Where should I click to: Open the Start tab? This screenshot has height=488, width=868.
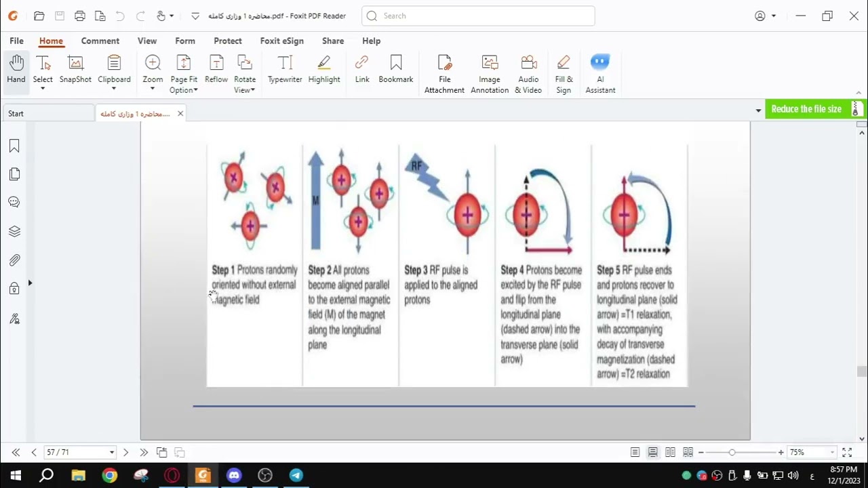(48, 114)
